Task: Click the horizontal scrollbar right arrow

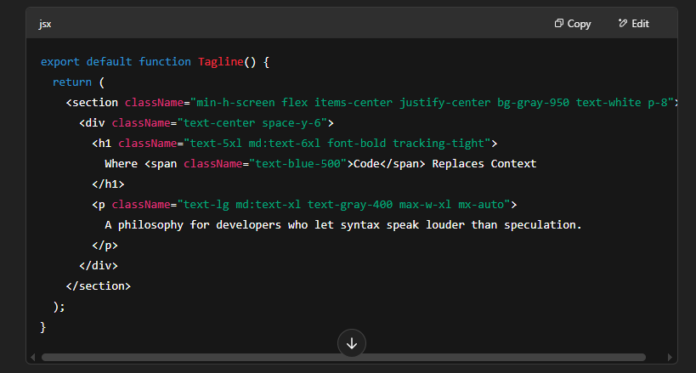Action: [x=670, y=357]
